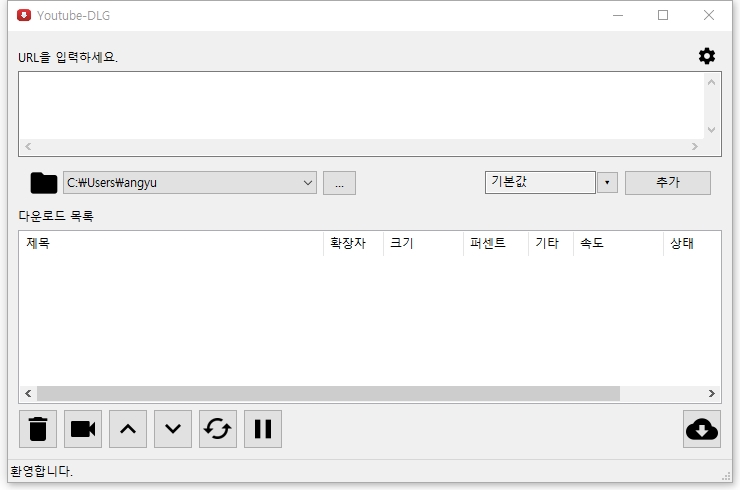740x490 pixels.
Task: Click the 기타 column header
Action: click(x=551, y=243)
